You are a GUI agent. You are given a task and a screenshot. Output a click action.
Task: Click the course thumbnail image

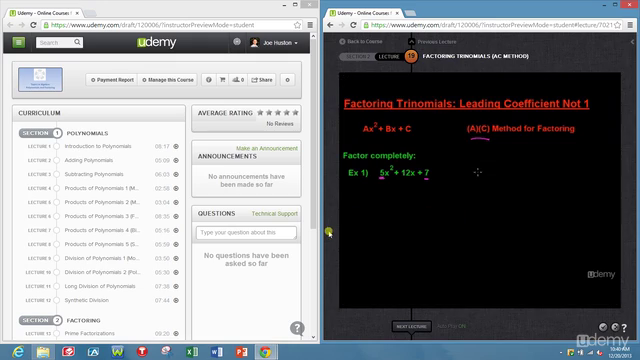click(40, 80)
